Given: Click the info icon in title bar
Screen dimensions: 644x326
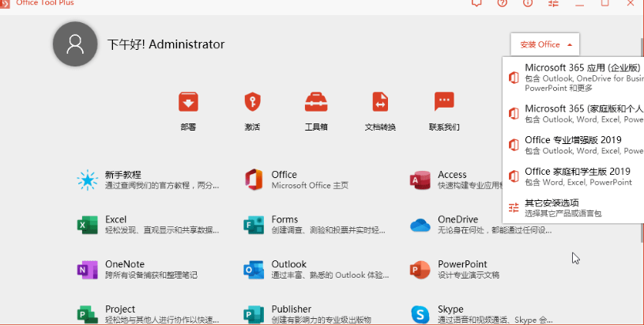Looking at the screenshot, I should pos(527,3).
